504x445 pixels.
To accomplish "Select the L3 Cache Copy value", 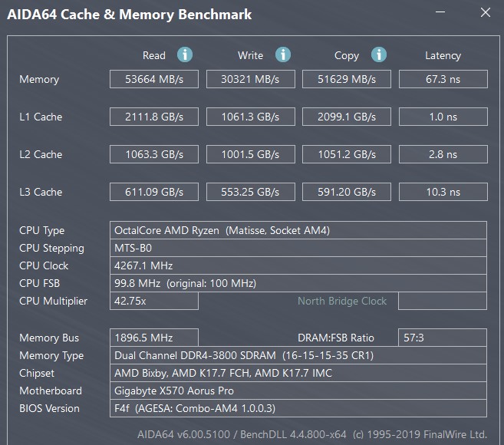I will 347,192.
